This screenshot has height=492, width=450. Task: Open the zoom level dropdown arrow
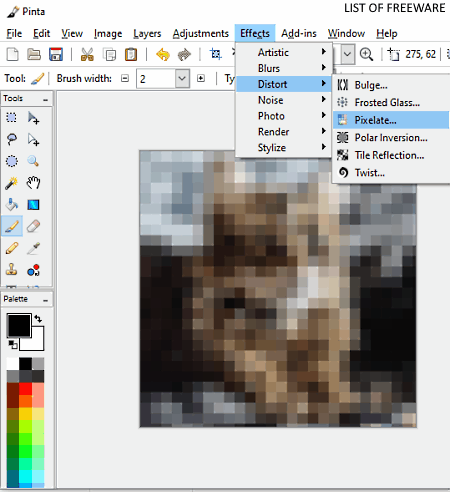click(x=347, y=54)
